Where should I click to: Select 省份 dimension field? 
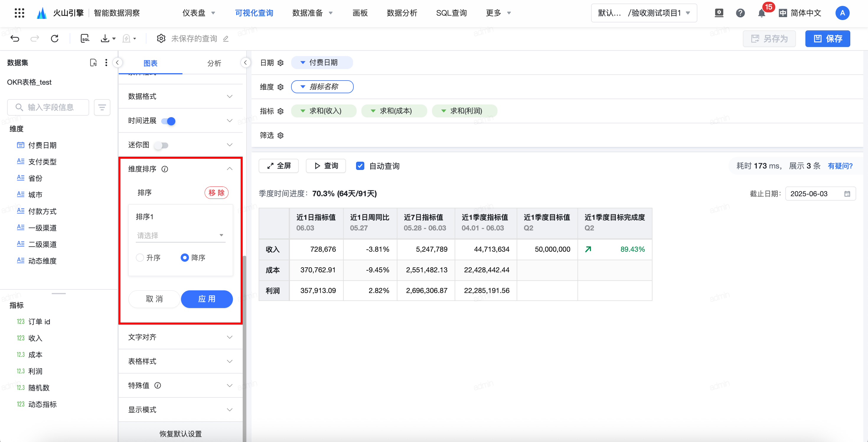tap(35, 179)
